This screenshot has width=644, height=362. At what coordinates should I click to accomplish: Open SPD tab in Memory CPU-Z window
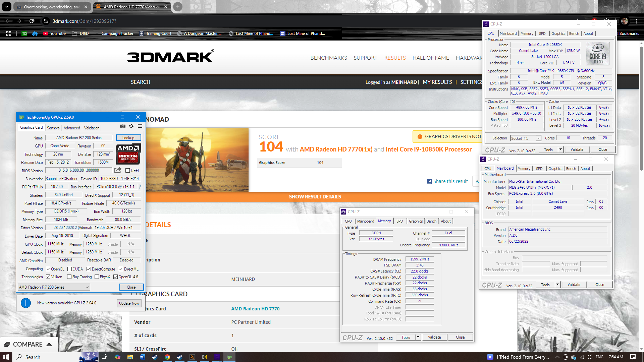(x=399, y=221)
